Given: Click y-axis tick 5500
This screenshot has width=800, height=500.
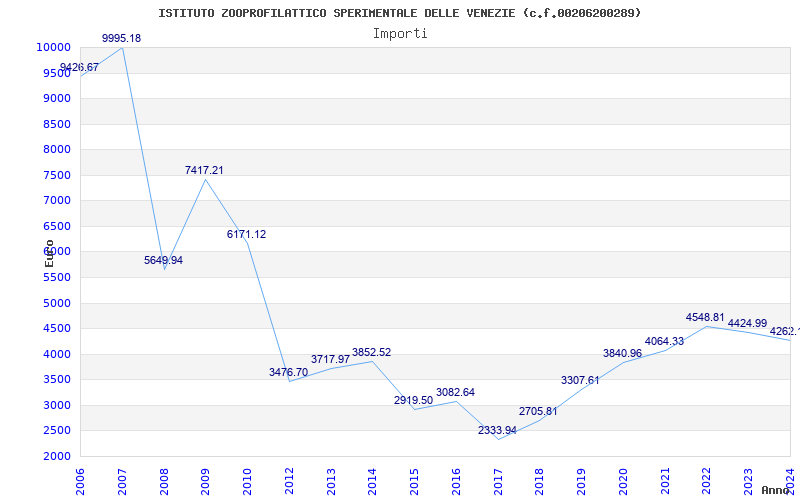Looking at the screenshot, I should (x=56, y=278).
